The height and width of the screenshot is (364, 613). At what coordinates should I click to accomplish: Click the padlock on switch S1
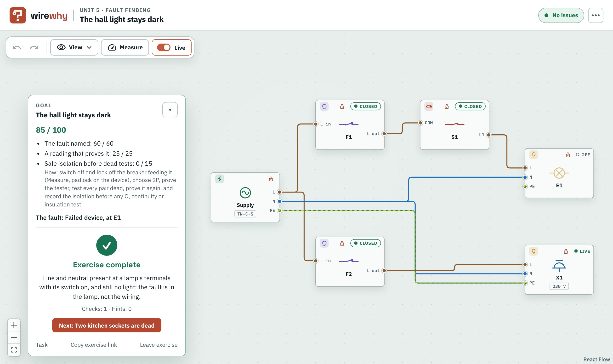pyautogui.click(x=447, y=107)
